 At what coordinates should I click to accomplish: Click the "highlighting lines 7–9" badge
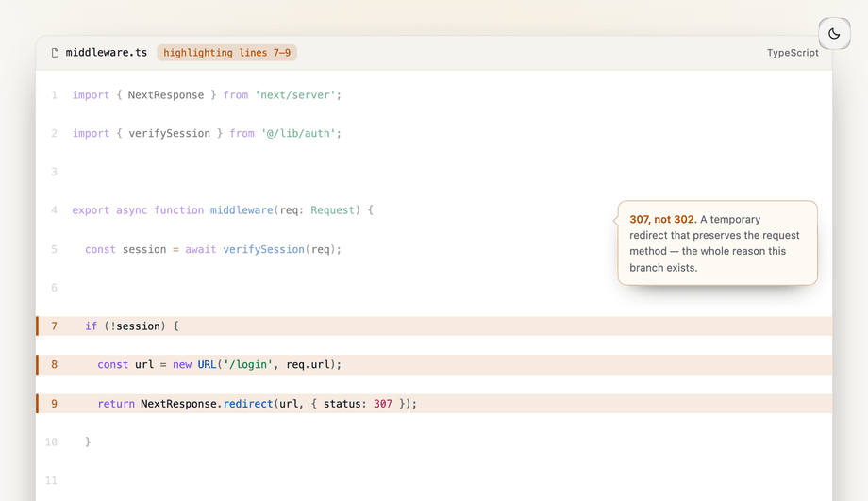click(x=227, y=53)
